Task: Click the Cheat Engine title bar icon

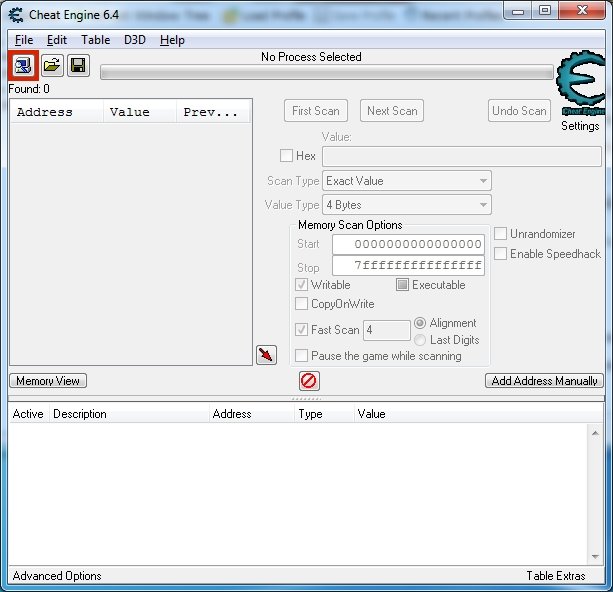Action: pos(16,15)
